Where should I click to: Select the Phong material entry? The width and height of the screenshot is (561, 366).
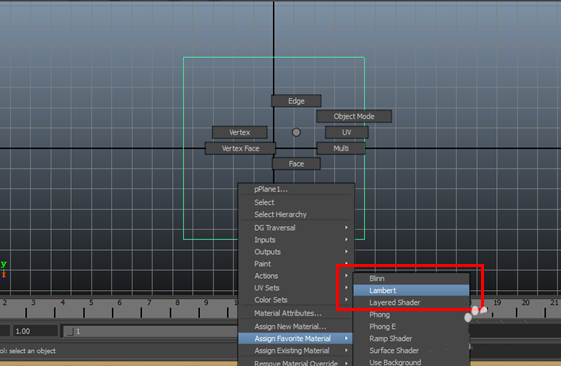click(x=411, y=314)
